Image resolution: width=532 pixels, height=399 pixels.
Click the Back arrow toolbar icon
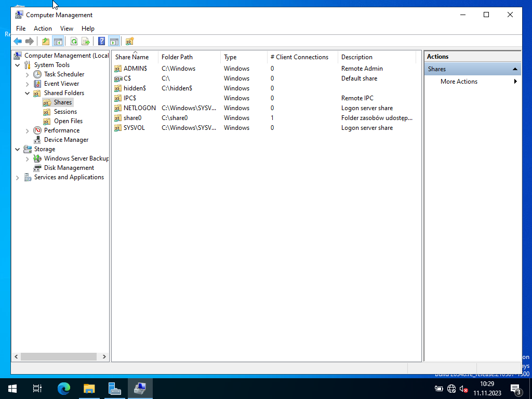pos(18,42)
